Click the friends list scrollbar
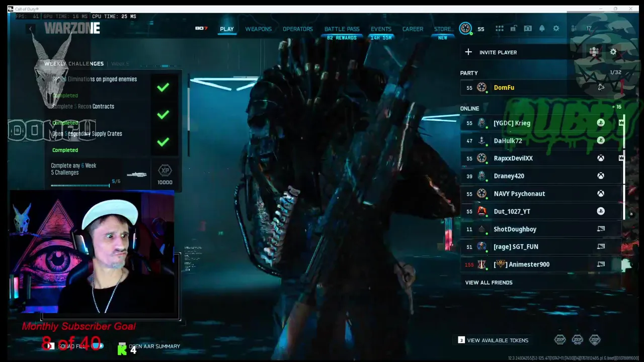 (x=624, y=167)
